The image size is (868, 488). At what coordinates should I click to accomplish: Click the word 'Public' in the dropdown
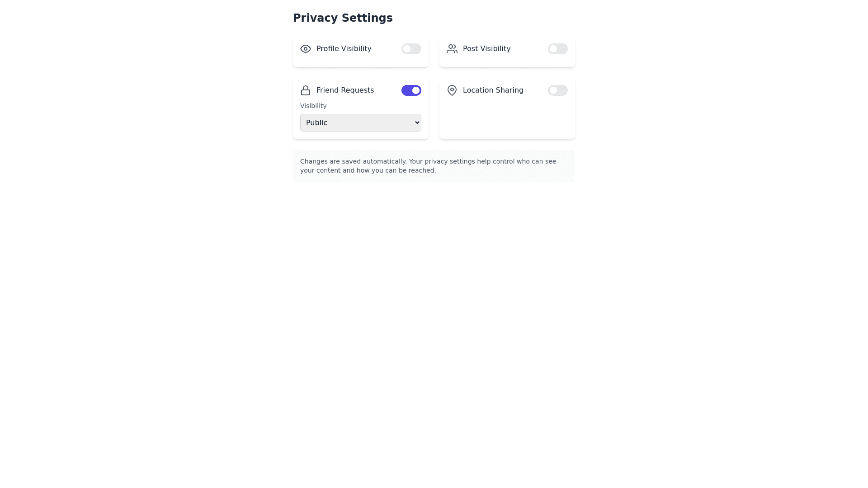click(316, 122)
